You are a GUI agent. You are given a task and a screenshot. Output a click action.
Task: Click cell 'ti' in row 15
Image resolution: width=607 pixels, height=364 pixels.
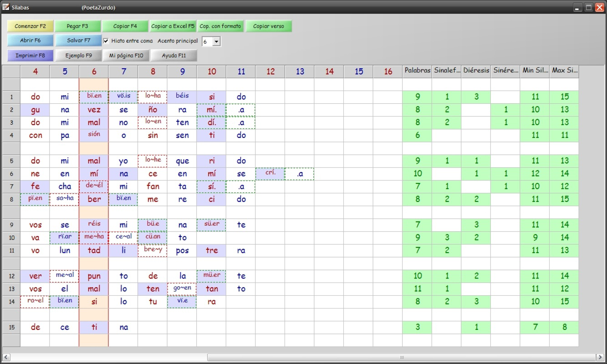(x=94, y=327)
